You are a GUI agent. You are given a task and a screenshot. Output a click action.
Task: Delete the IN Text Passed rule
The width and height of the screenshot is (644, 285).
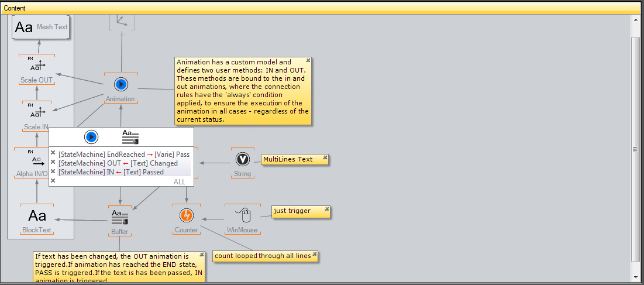[53, 171]
